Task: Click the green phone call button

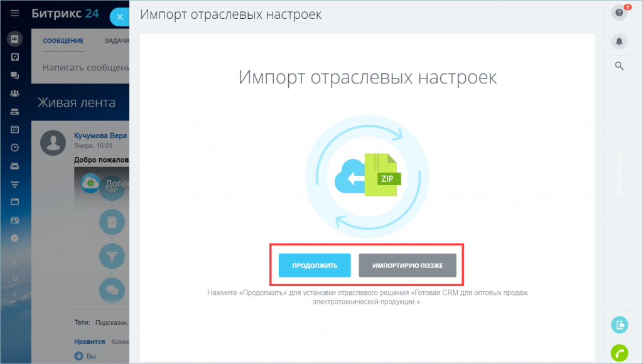Action: 619,353
